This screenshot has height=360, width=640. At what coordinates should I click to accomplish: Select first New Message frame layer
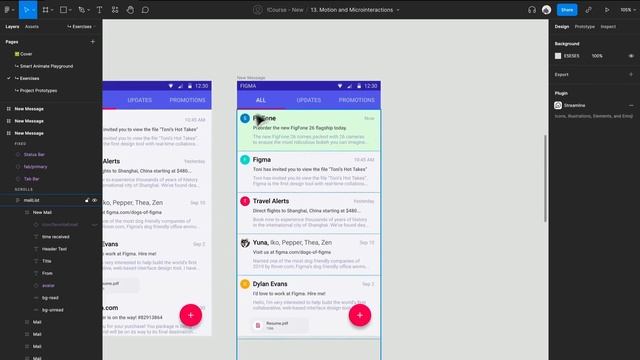[x=29, y=109]
